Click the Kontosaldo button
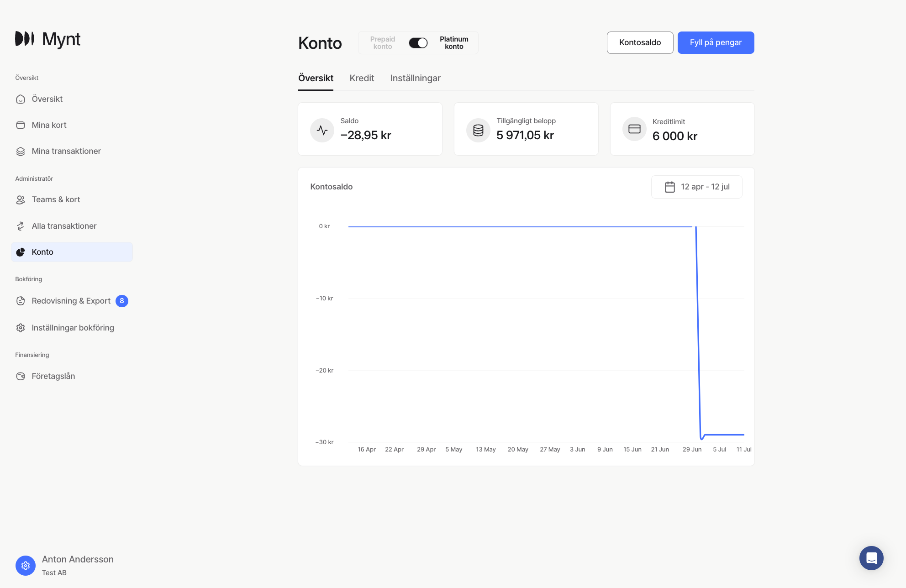The width and height of the screenshot is (906, 588). (640, 42)
